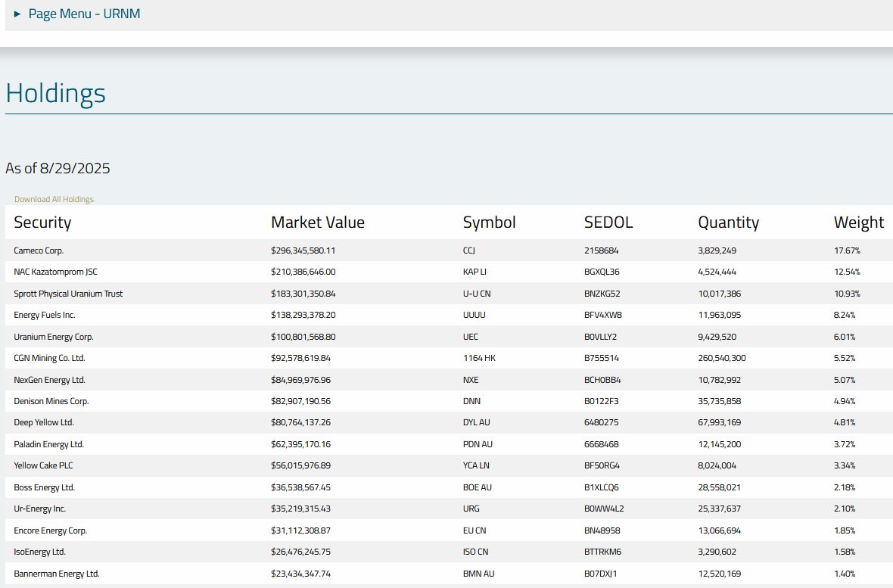Click the quantity 67,993,169

point(719,423)
